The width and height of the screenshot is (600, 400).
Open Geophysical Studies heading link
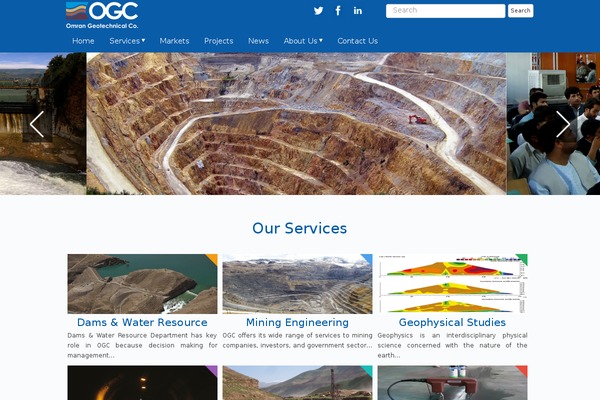click(x=452, y=322)
